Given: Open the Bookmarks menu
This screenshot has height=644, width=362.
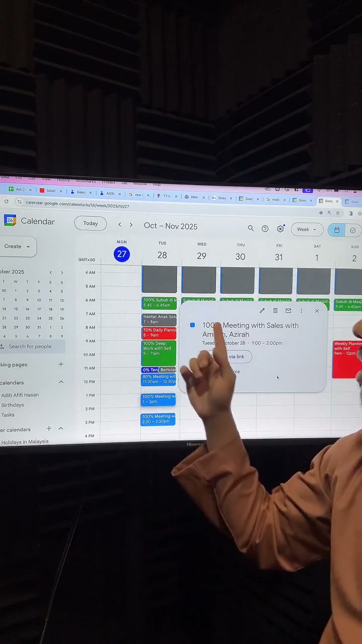Looking at the screenshot, I should pos(86,181).
